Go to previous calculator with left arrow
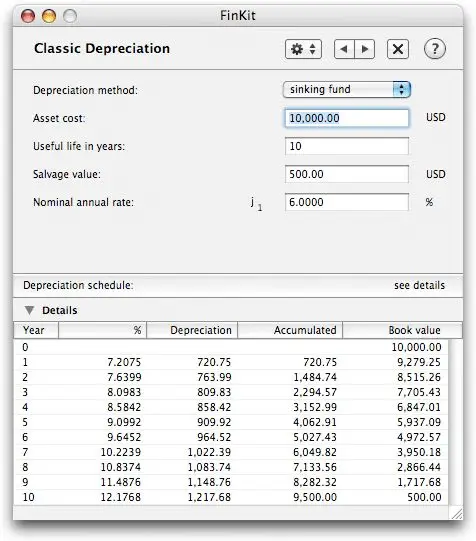The width and height of the screenshot is (476, 541). [x=344, y=49]
